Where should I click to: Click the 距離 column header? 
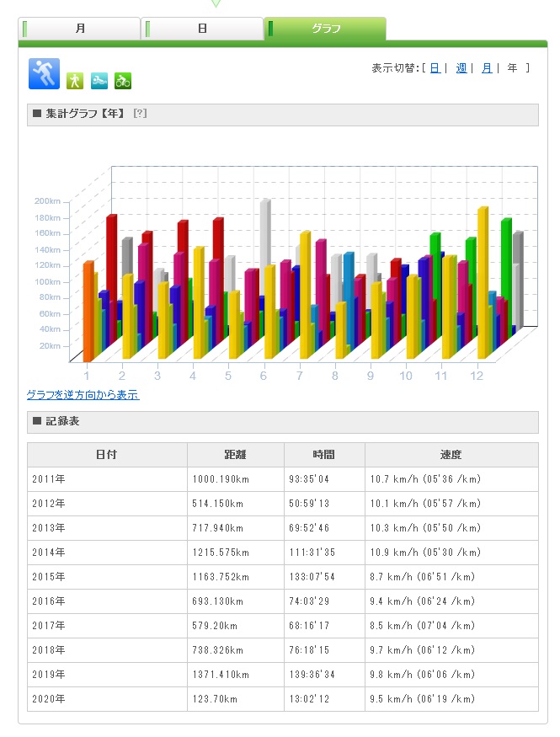(x=236, y=455)
